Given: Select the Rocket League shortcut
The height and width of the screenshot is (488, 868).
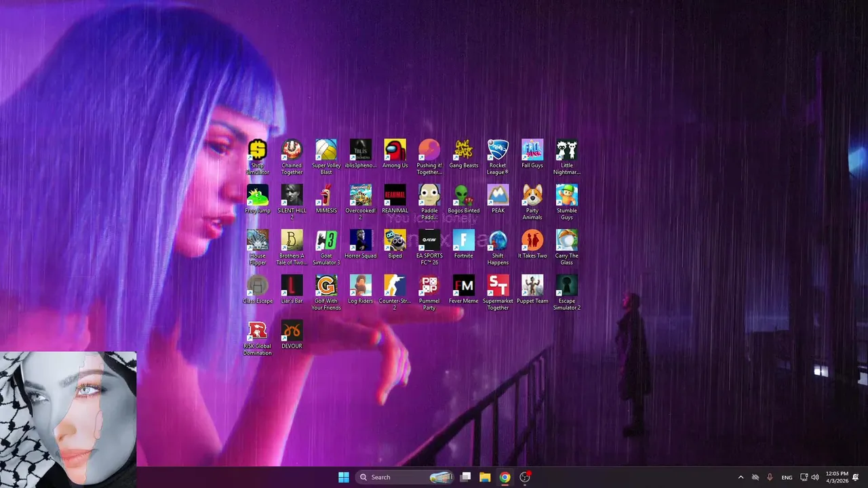Looking at the screenshot, I should pos(498,157).
